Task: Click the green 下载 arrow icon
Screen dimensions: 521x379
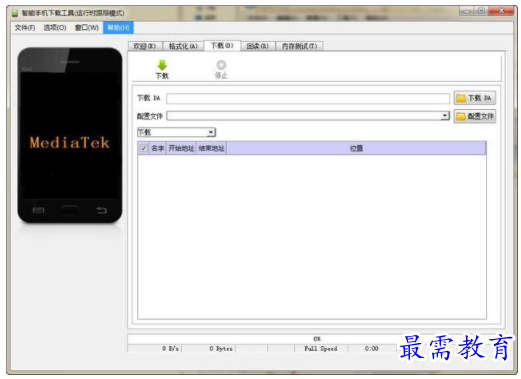Action: [162, 65]
